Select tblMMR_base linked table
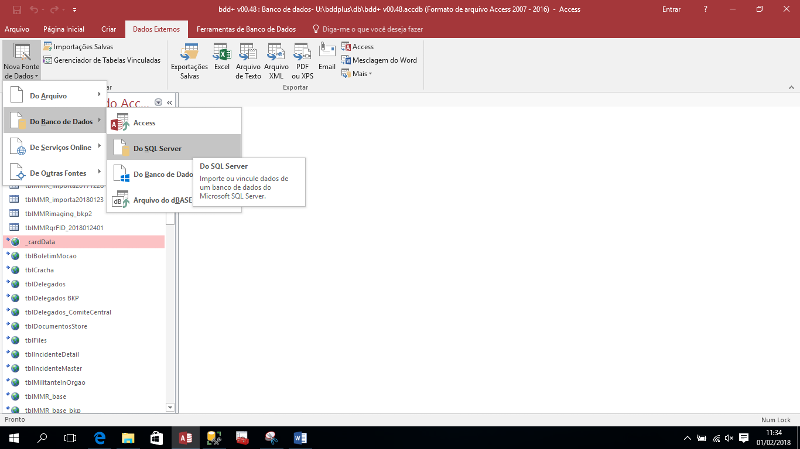Image resolution: width=800 pixels, height=449 pixels. 84,396
